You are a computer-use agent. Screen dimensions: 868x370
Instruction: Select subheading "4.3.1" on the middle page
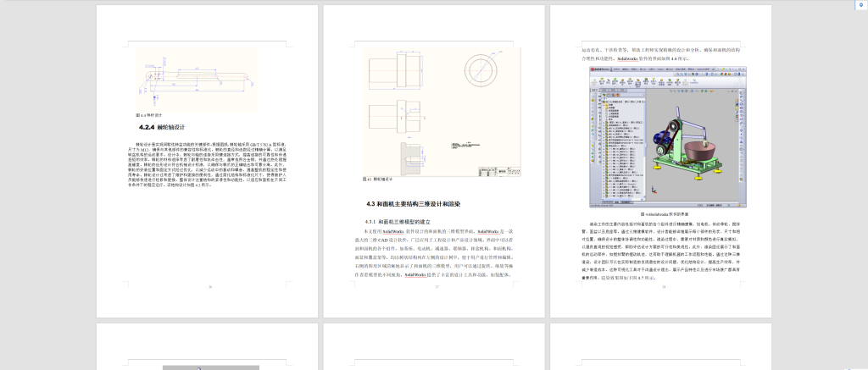coord(398,221)
